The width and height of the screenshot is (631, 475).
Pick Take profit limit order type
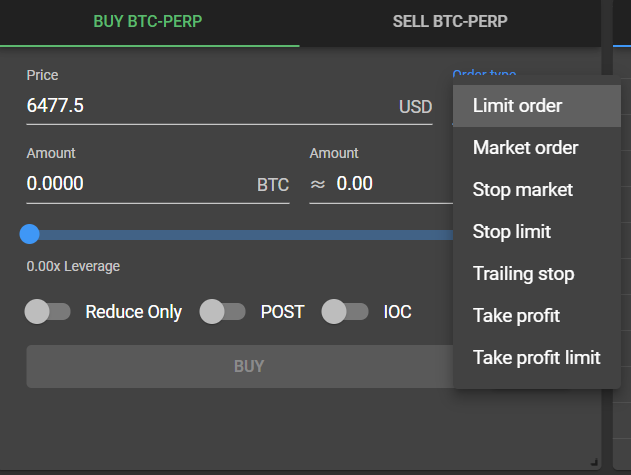tap(536, 358)
